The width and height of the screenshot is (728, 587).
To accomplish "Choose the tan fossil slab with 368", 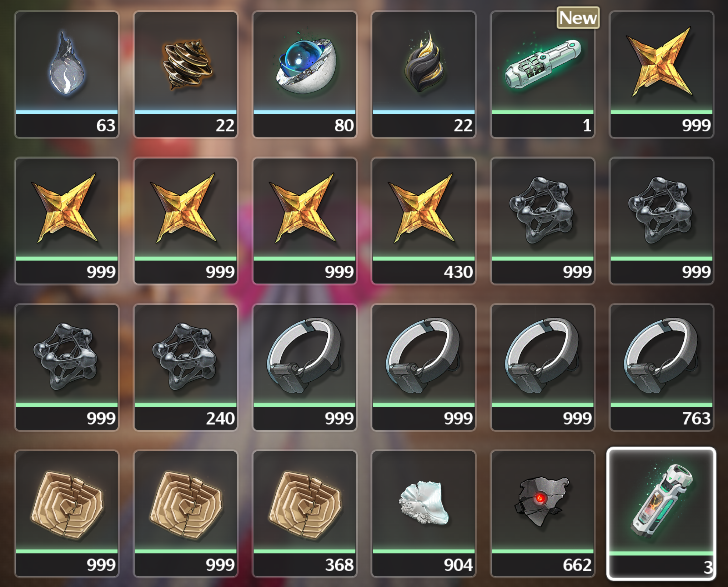I will coord(305,514).
